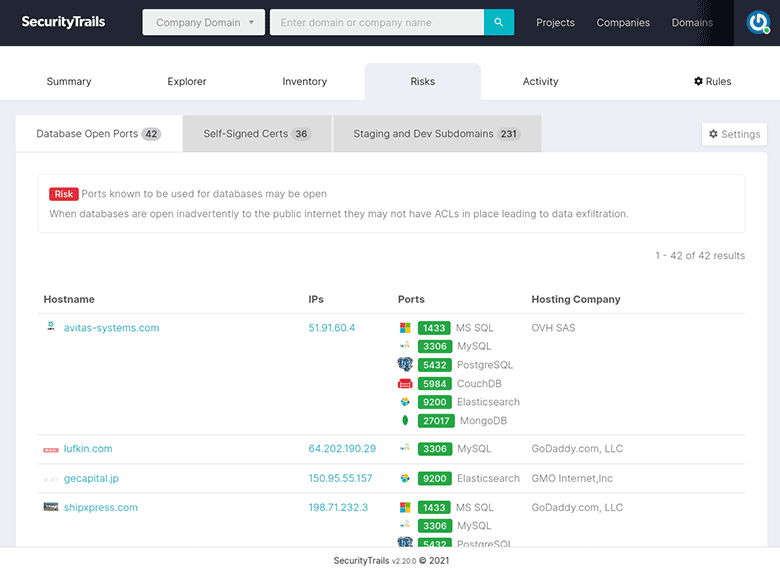Open the avitas-systems.com hostname link
The height and width of the screenshot is (571, 780).
click(x=111, y=328)
